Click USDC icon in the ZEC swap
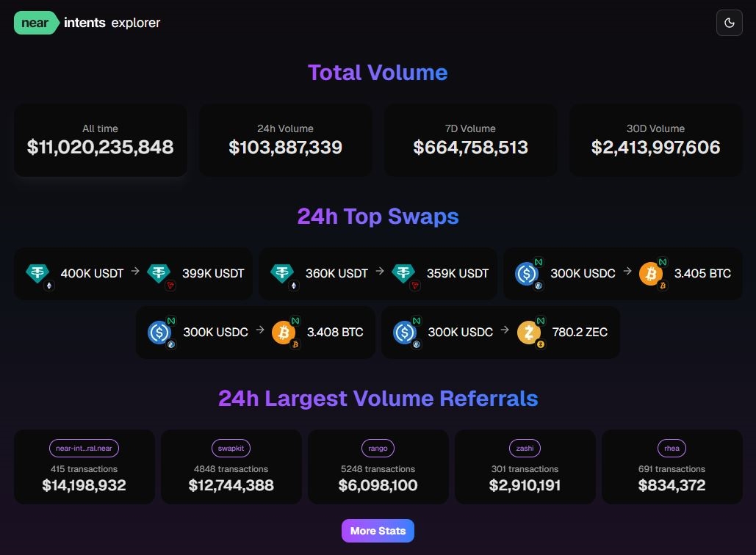Screen dimensions: 756x555 [405, 332]
